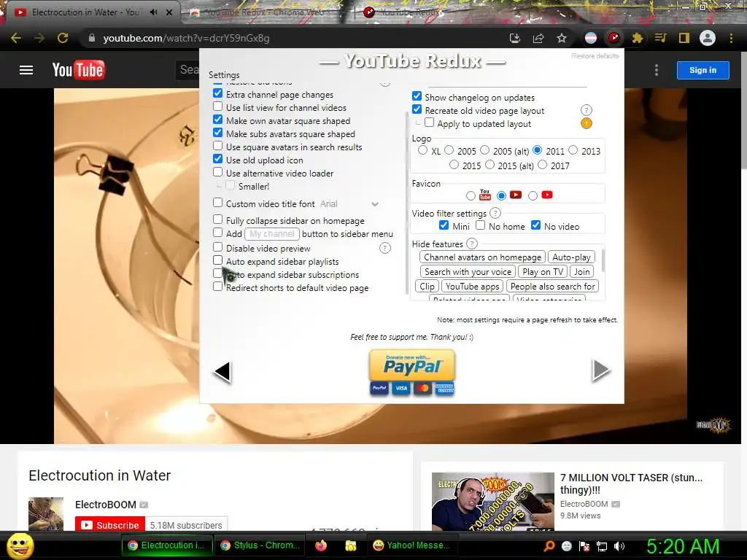
Task: Uncheck Make subs avatars square shaped
Action: pyautogui.click(x=217, y=133)
